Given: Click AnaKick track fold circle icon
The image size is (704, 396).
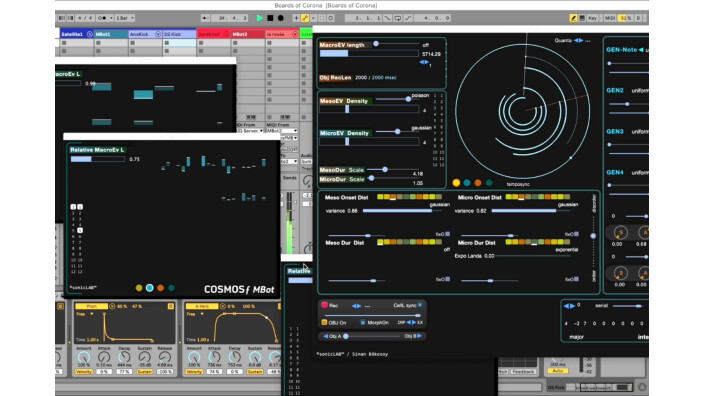Looking at the screenshot, I should [x=158, y=34].
